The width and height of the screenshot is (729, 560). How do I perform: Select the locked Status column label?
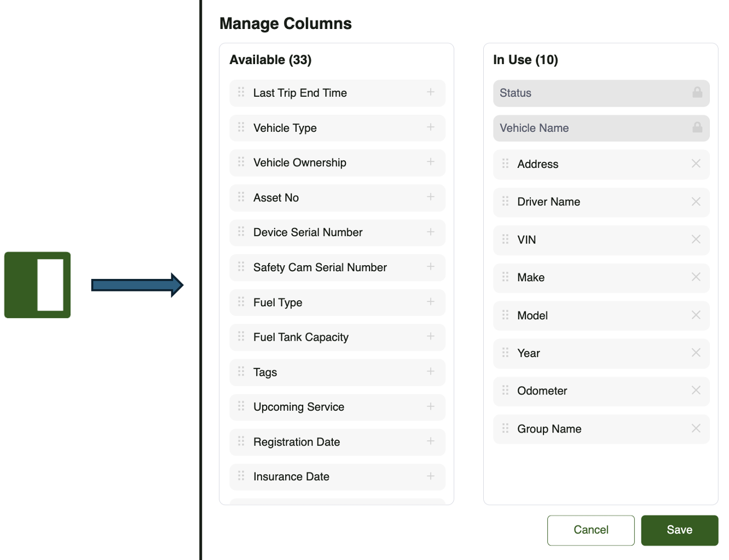tap(516, 93)
